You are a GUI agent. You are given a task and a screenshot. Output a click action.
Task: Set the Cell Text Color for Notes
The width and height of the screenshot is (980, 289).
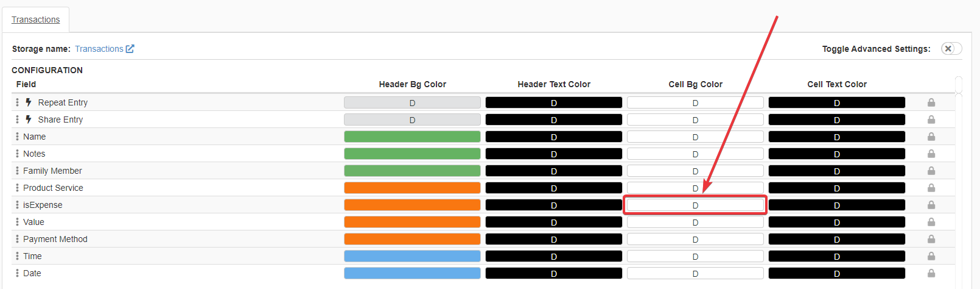click(836, 154)
